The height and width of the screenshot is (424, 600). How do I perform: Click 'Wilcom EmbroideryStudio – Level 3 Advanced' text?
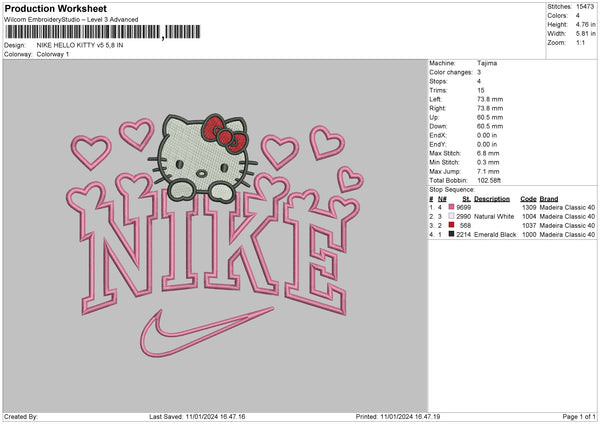71,20
